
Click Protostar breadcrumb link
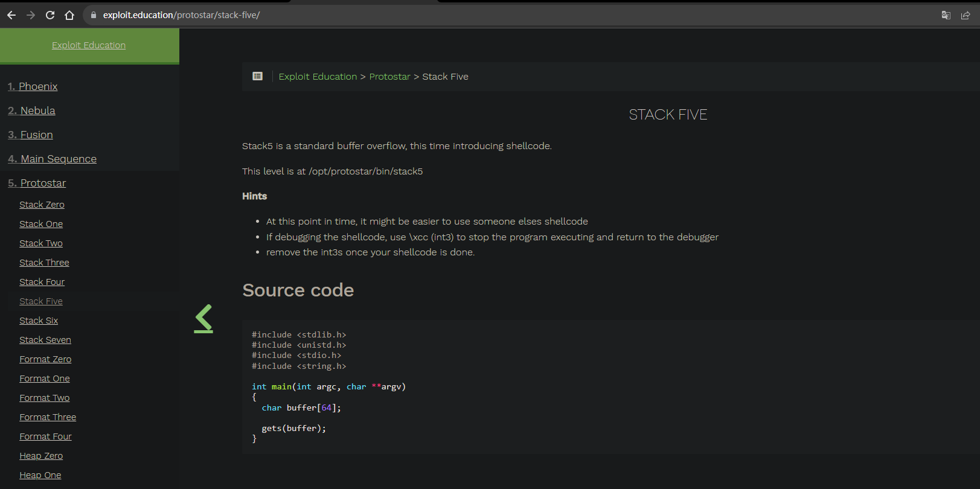(389, 77)
